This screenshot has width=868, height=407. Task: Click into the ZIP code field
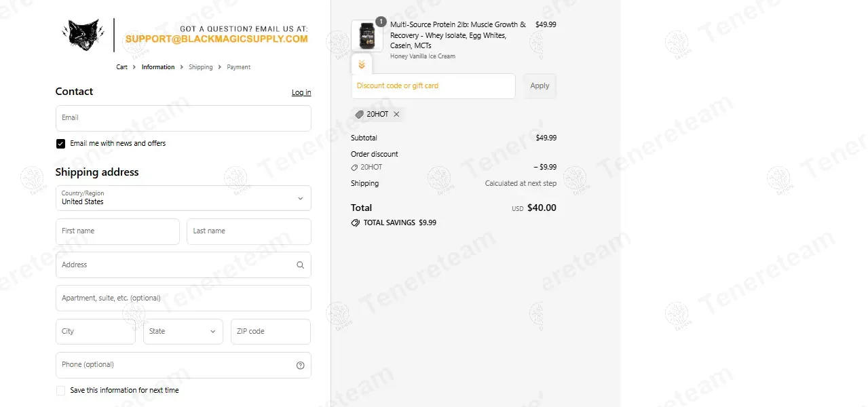[270, 332]
